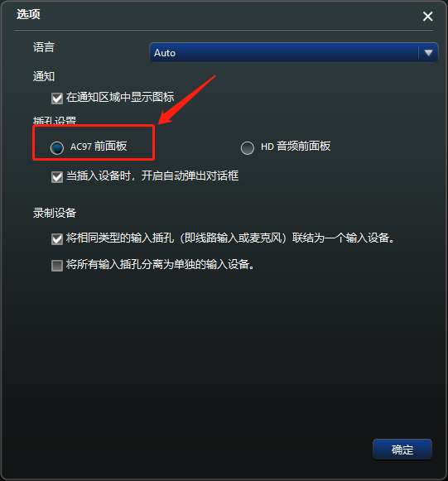Click the HD 音频前面板 label text

pyautogui.click(x=296, y=147)
